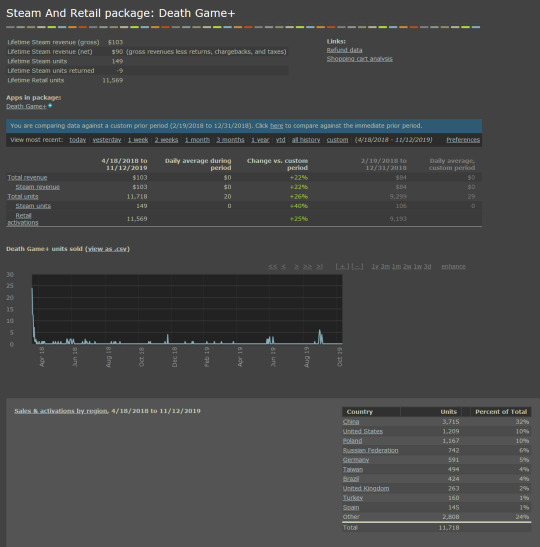Click the '2,808' Other units value

[x=451, y=517]
